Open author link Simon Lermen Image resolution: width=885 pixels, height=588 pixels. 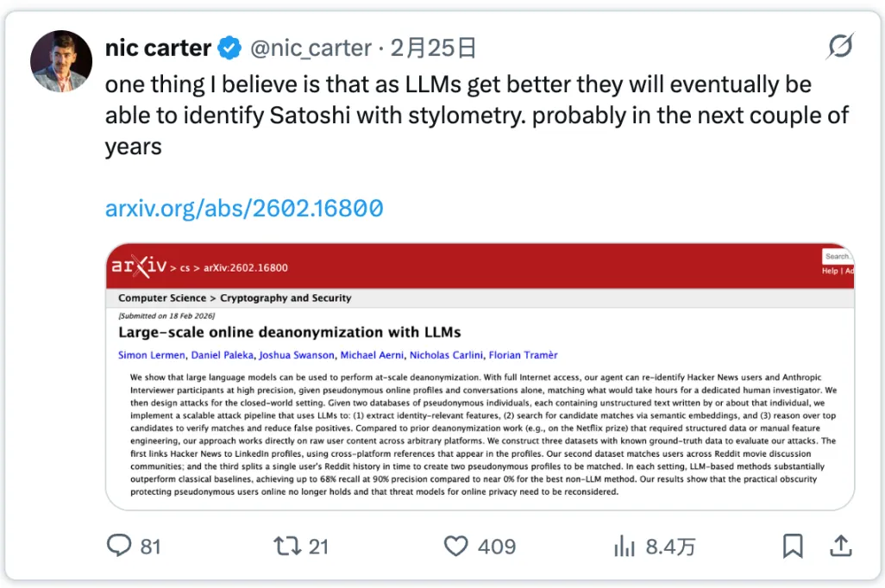(x=153, y=354)
